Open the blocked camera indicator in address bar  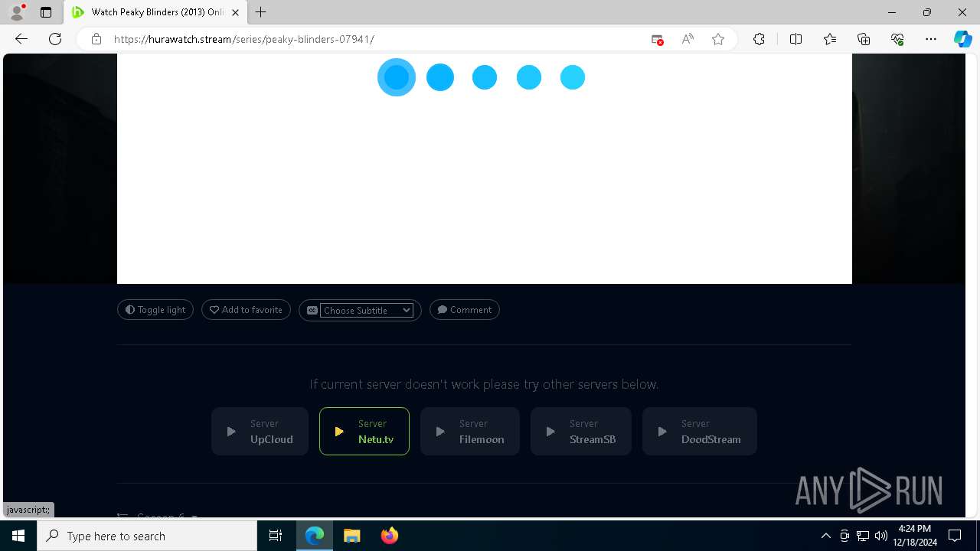pos(657,39)
